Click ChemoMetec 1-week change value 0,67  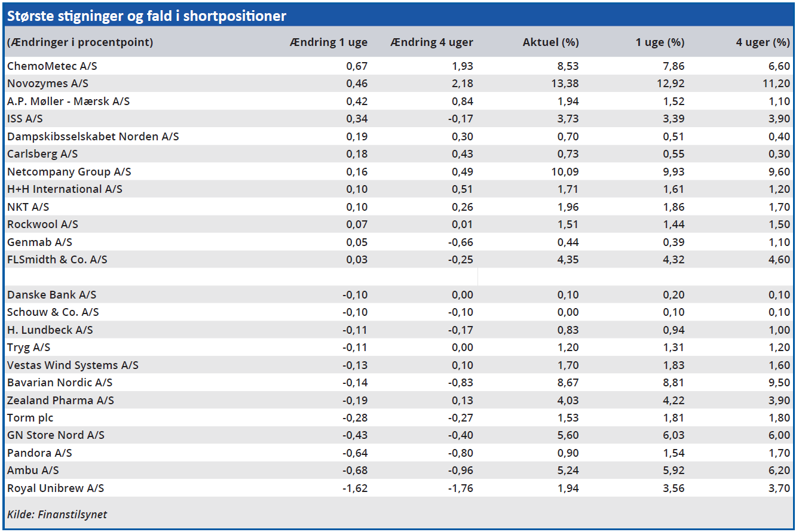click(357, 66)
